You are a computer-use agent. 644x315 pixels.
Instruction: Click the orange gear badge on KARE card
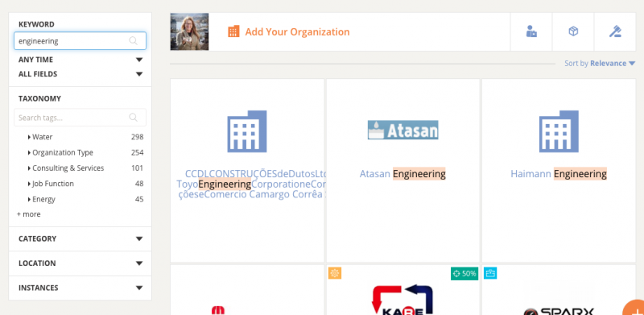(335, 273)
